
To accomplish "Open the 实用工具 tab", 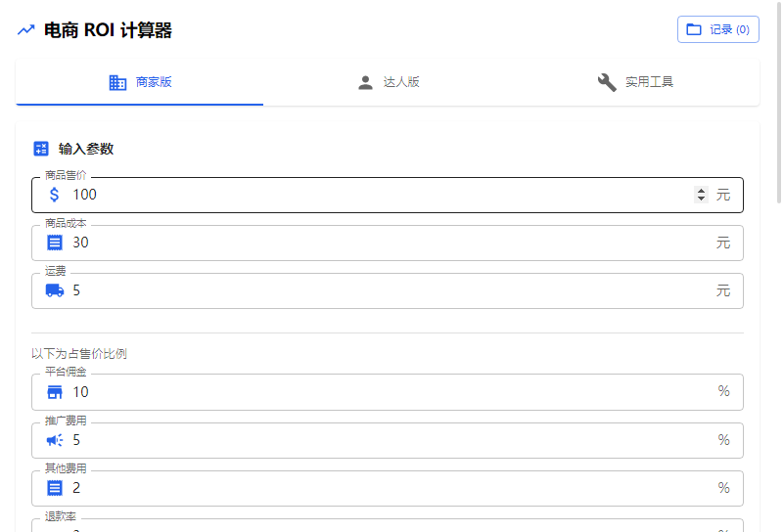I will coord(635,82).
